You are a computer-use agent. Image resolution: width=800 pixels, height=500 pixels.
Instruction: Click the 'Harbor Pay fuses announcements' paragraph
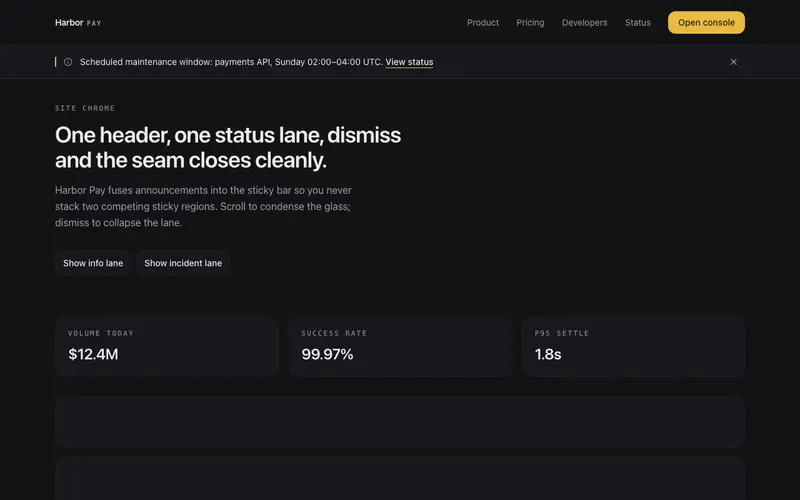[203, 206]
